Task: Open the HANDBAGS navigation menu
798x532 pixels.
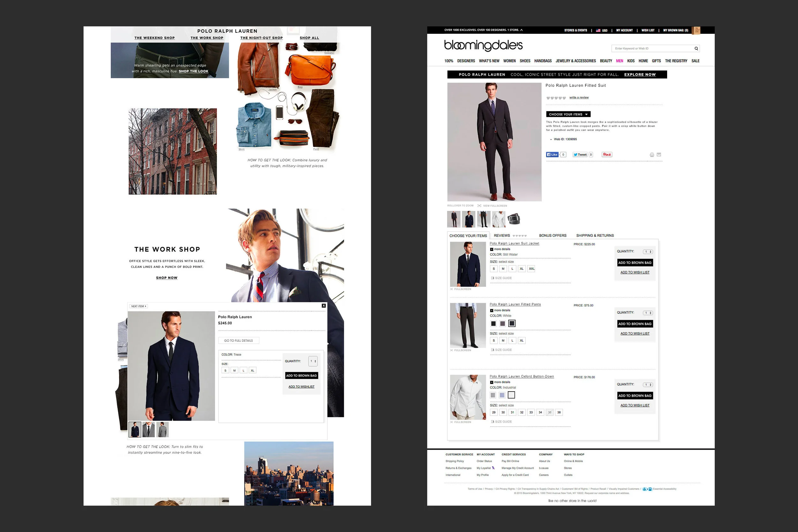Action: pyautogui.click(x=543, y=61)
